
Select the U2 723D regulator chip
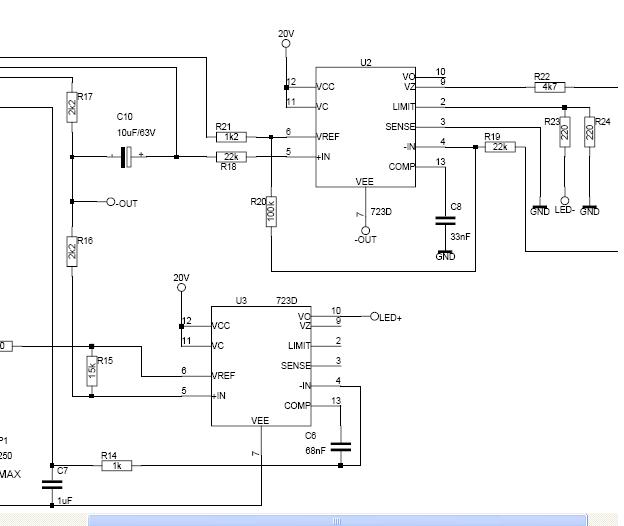click(x=366, y=127)
